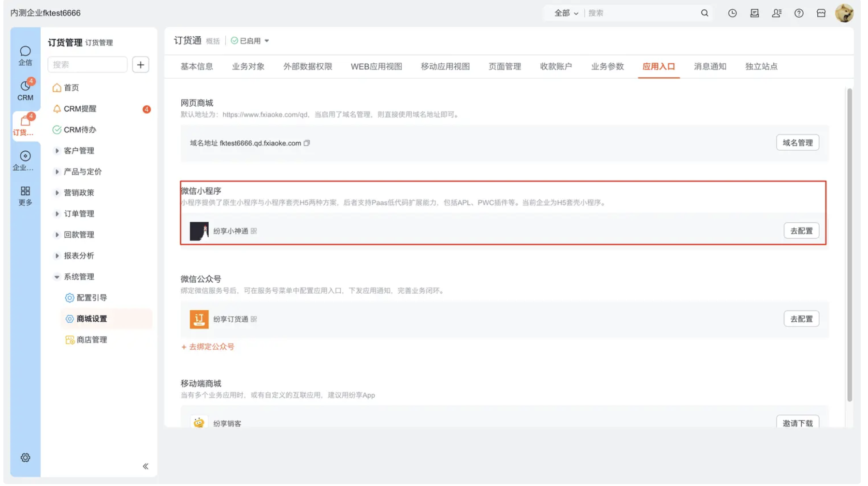Click the add plus button beside search
Image resolution: width=868 pixels, height=486 pixels.
(x=141, y=65)
